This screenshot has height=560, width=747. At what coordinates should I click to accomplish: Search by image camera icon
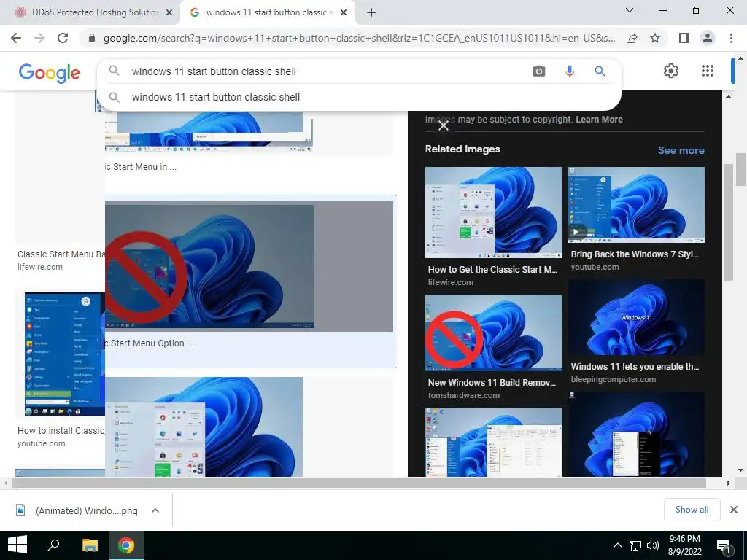coord(539,71)
